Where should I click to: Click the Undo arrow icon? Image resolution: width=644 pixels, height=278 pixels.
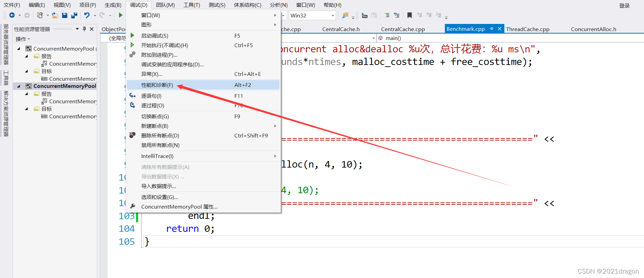pyautogui.click(x=87, y=15)
